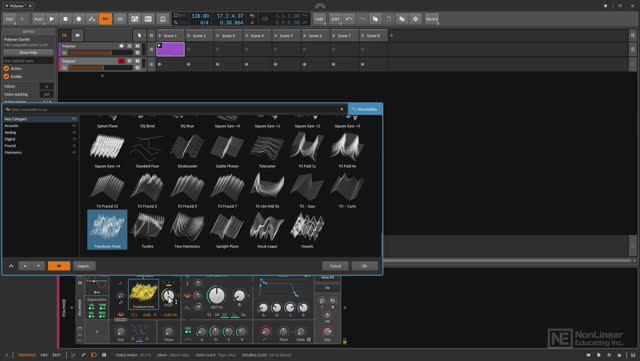Select the Acoustic category
The width and height of the screenshot is (640, 361).
(x=40, y=125)
